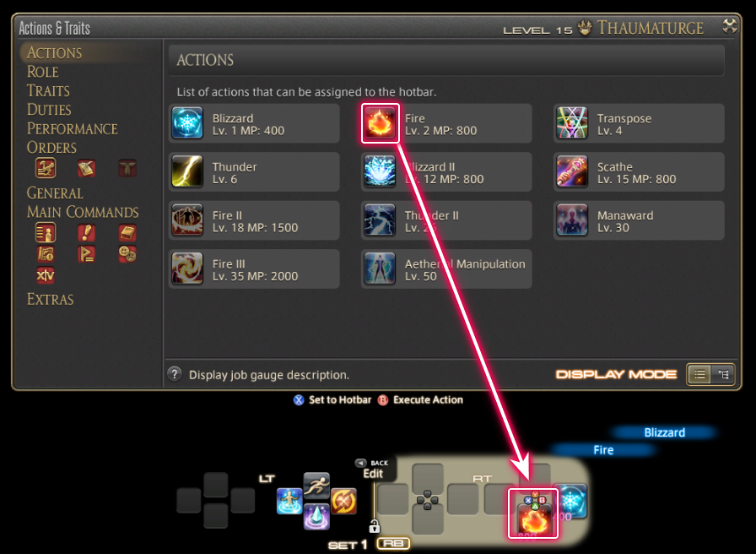Select the Aetherial Manipulation icon
Image resolution: width=756 pixels, height=554 pixels.
pos(380,269)
